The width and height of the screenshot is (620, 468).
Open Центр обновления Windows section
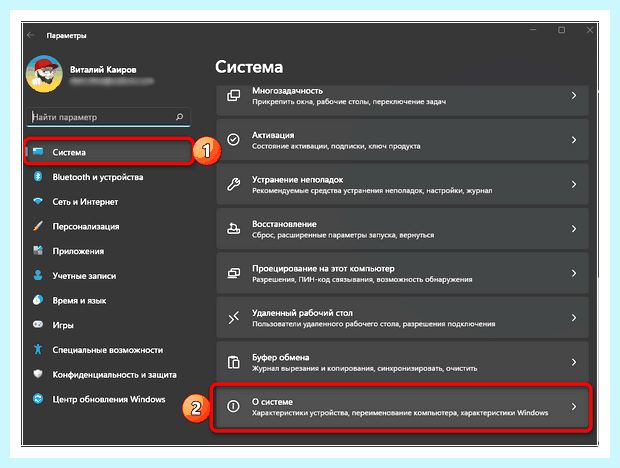(109, 399)
